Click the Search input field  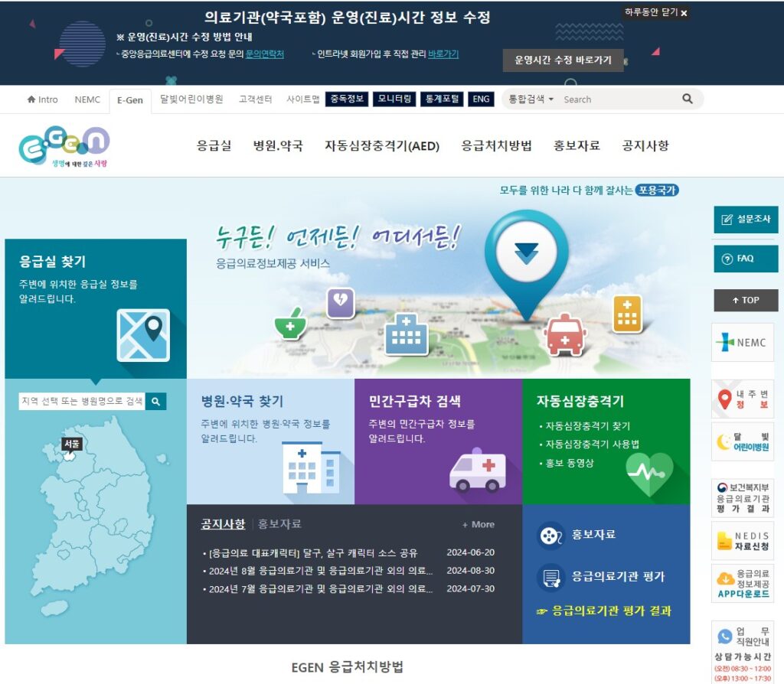click(x=619, y=99)
